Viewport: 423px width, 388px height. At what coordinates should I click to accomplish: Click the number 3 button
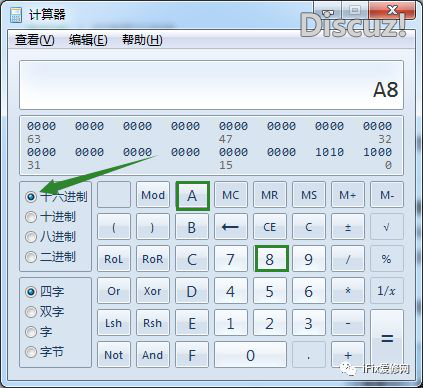click(x=309, y=323)
